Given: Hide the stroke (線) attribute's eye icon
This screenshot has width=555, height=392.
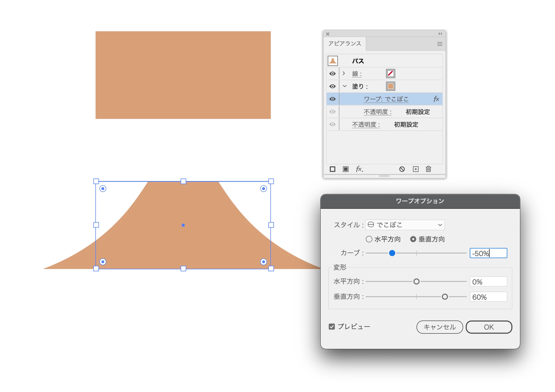Looking at the screenshot, I should 332,74.
